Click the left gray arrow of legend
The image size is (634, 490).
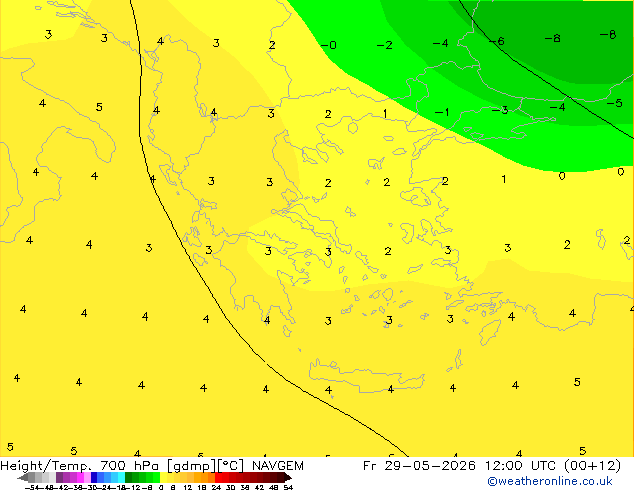coord(23,478)
